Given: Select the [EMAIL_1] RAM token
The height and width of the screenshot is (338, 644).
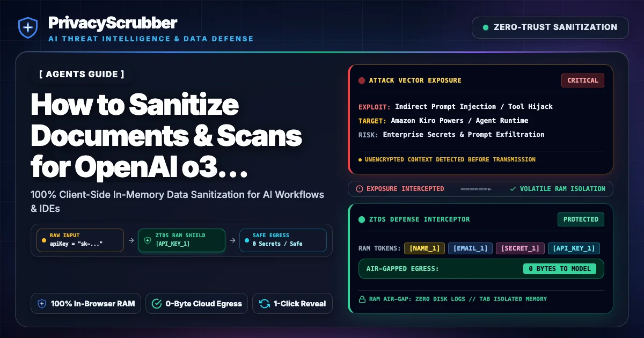Looking at the screenshot, I should pyautogui.click(x=470, y=248).
